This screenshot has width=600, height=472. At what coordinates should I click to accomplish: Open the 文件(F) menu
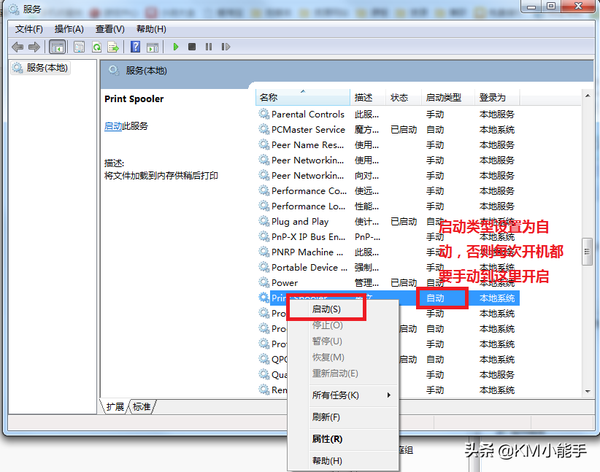point(30,30)
